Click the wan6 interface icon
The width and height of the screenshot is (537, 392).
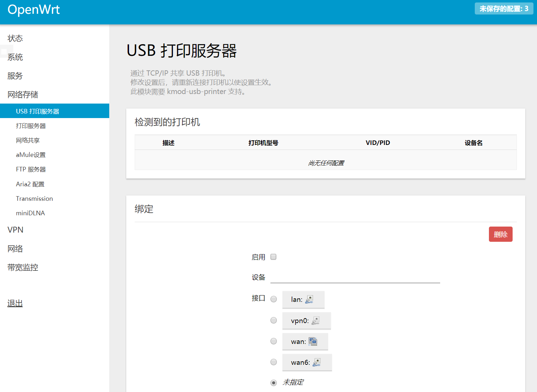coord(317,362)
